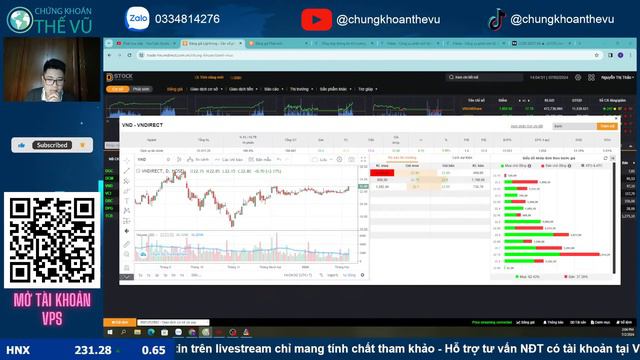This screenshot has height=360, width=640.
Task: Expand the Thị trường menu
Action: (x=302, y=89)
